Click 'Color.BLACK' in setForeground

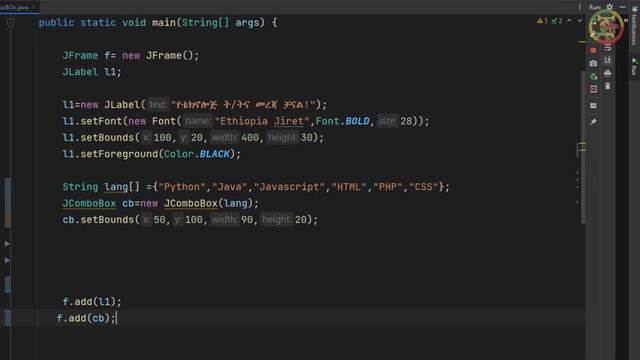(196, 154)
